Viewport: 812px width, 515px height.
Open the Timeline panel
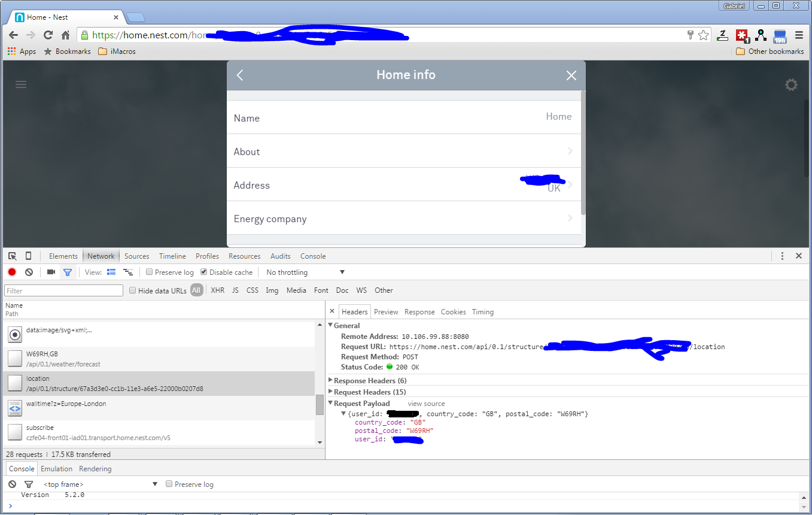tap(172, 256)
